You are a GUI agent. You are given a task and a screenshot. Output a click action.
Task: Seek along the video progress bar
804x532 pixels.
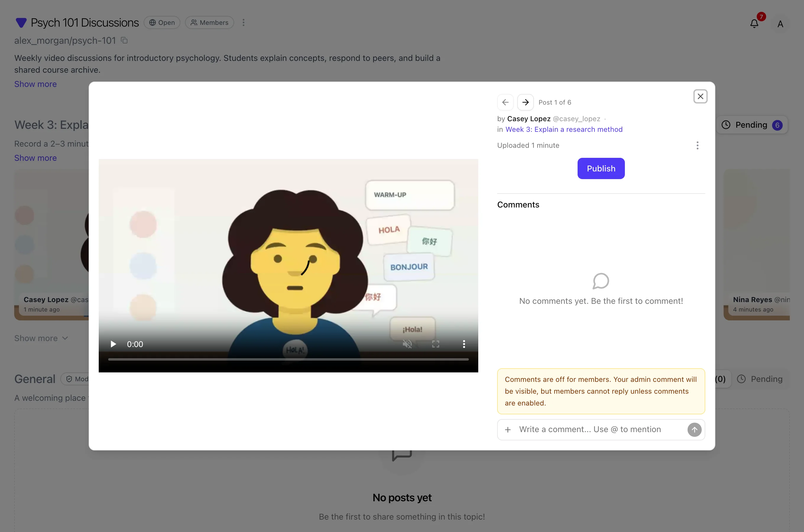pyautogui.click(x=288, y=359)
